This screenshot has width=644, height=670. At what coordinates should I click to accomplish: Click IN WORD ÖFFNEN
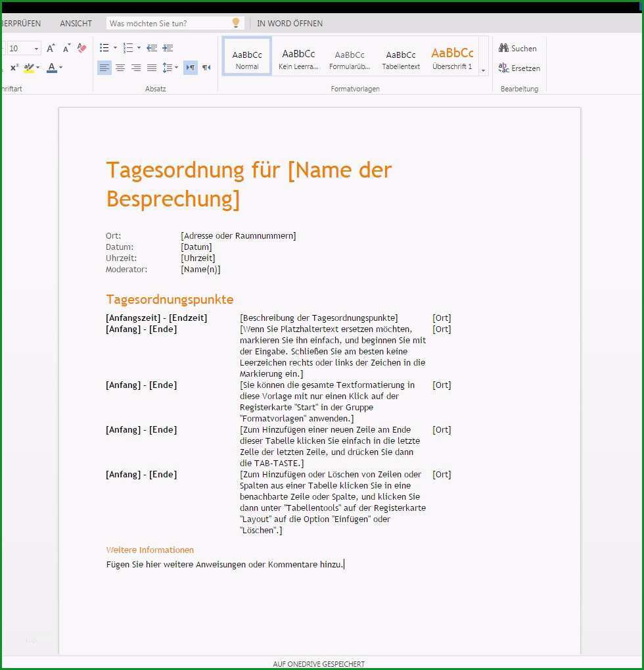click(290, 24)
